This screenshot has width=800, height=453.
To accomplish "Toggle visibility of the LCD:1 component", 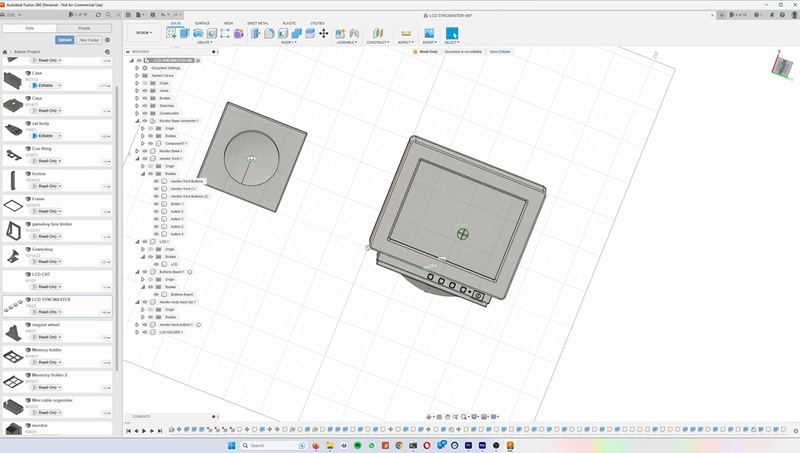I will pyautogui.click(x=144, y=241).
